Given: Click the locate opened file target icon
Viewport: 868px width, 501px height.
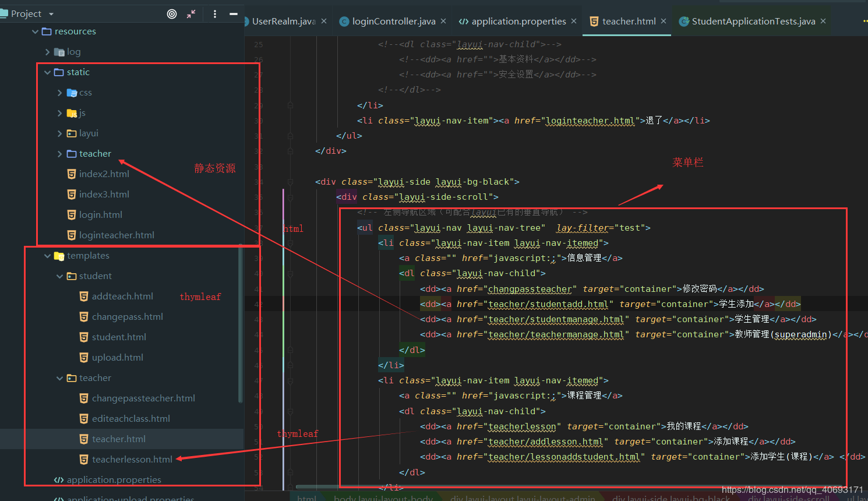Looking at the screenshot, I should tap(172, 14).
